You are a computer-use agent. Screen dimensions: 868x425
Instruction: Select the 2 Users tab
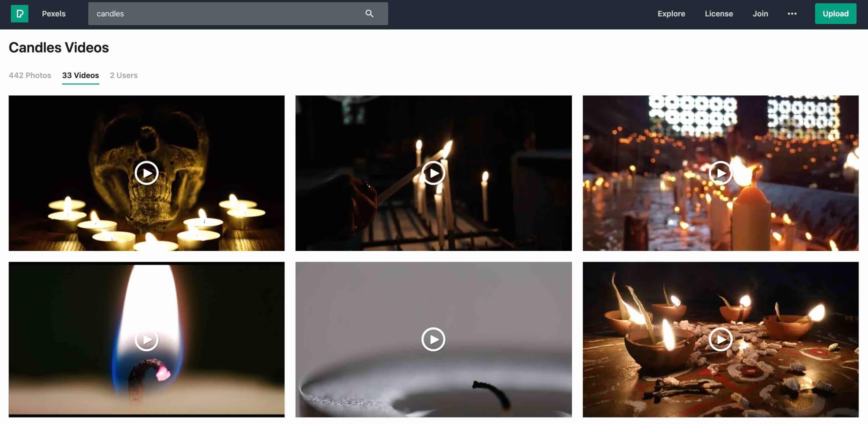[123, 75]
